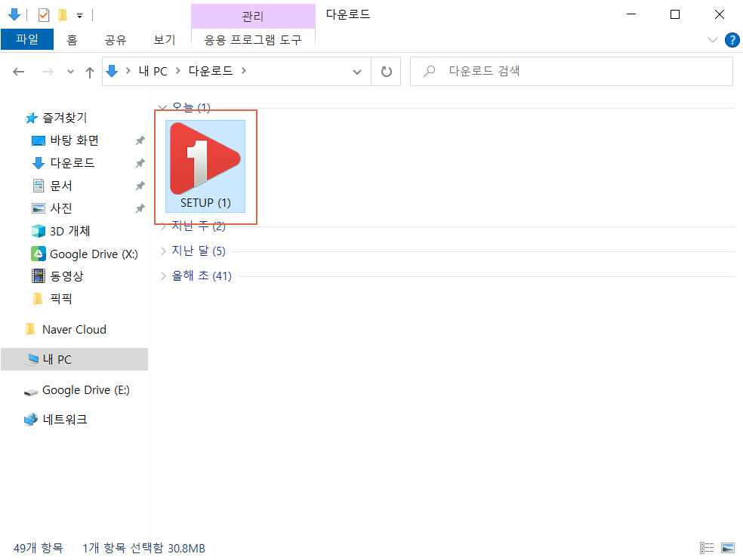Open Customize Quick Access Toolbar dropdown
The height and width of the screenshot is (560, 743).
point(79,16)
